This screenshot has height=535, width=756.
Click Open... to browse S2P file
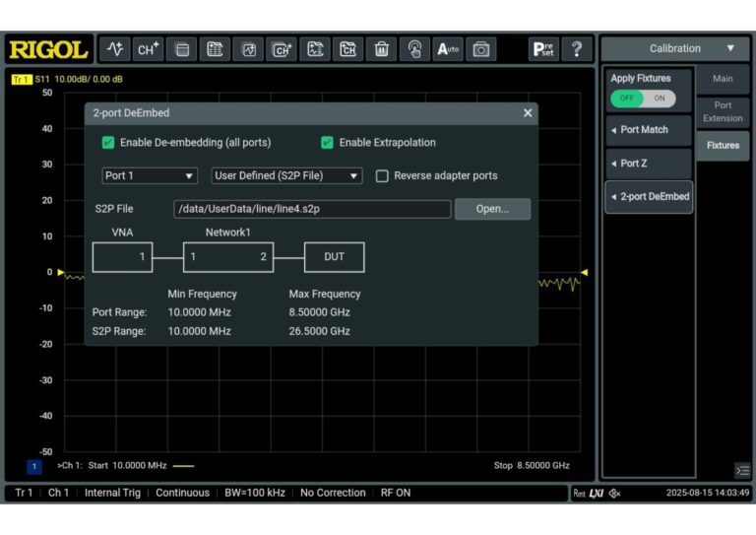pos(492,209)
